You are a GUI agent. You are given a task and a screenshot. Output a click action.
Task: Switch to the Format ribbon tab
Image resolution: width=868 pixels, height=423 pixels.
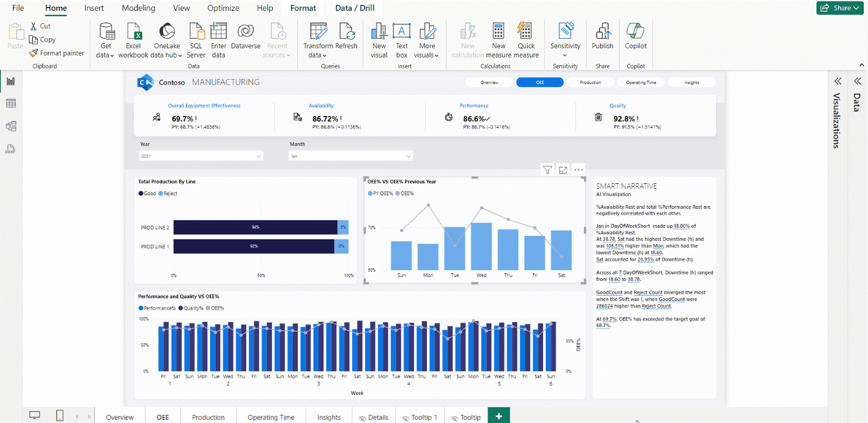(x=303, y=8)
